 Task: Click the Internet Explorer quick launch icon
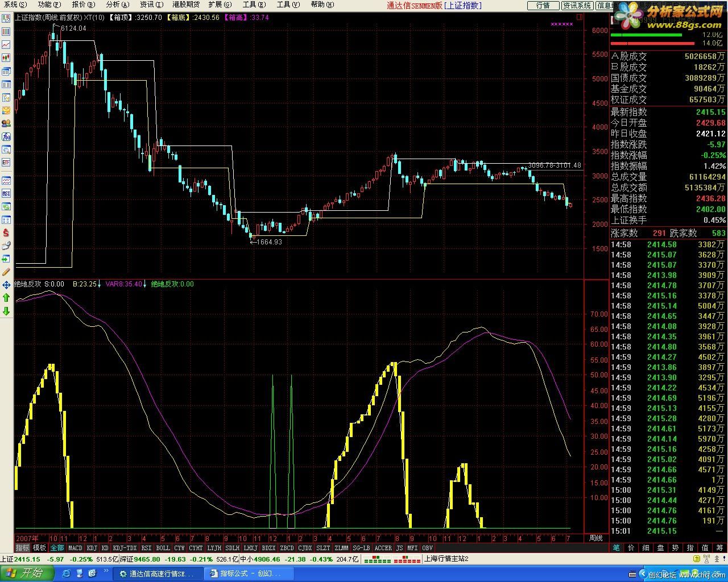67,573
